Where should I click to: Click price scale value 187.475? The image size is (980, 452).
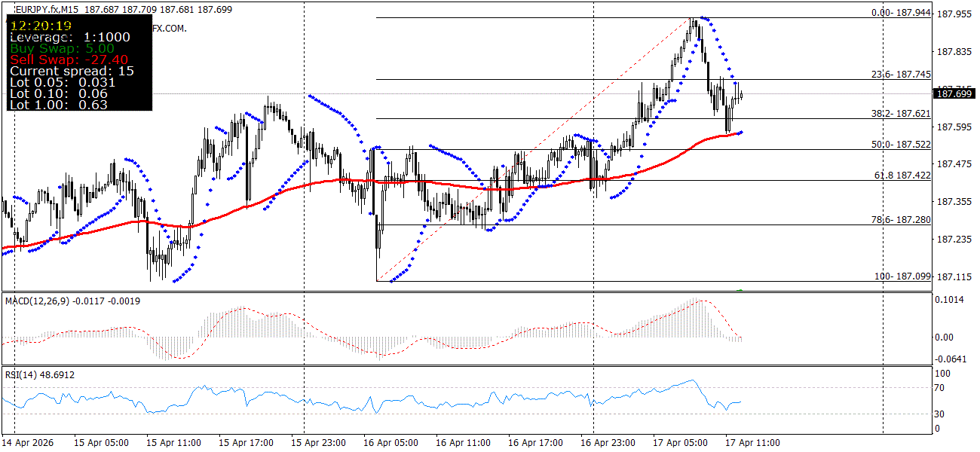[954, 164]
